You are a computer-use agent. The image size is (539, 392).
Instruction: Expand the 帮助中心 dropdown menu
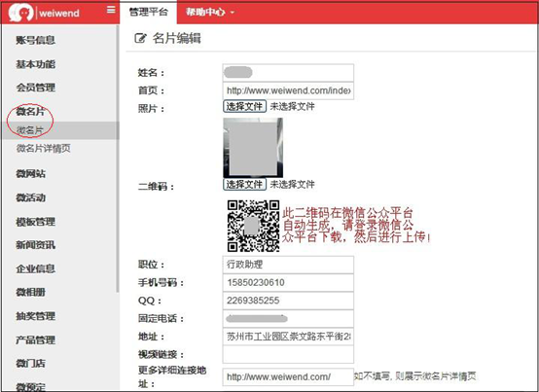click(210, 13)
